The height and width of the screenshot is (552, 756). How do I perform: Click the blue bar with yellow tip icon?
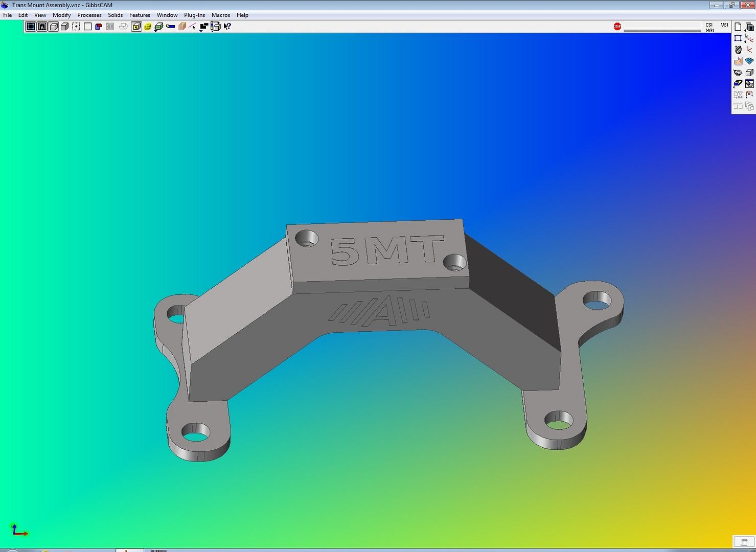click(171, 27)
